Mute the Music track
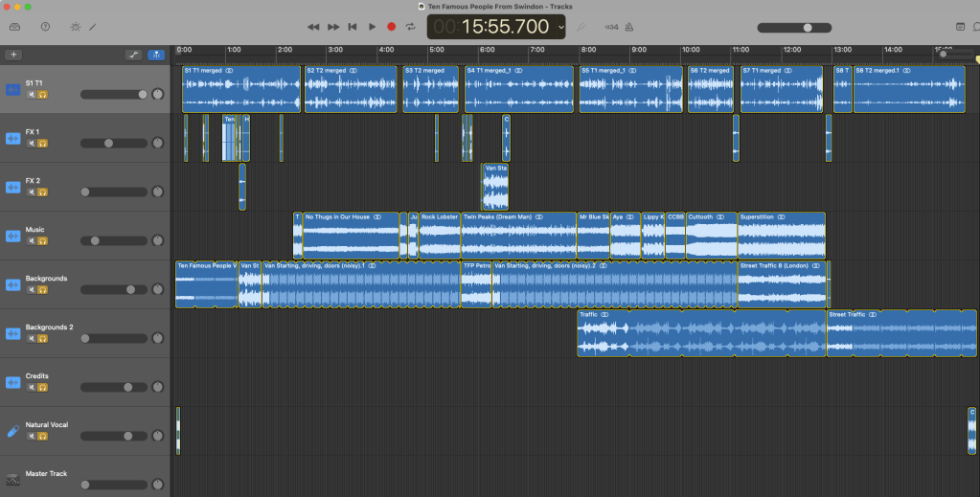This screenshot has width=980, height=497. click(x=32, y=240)
